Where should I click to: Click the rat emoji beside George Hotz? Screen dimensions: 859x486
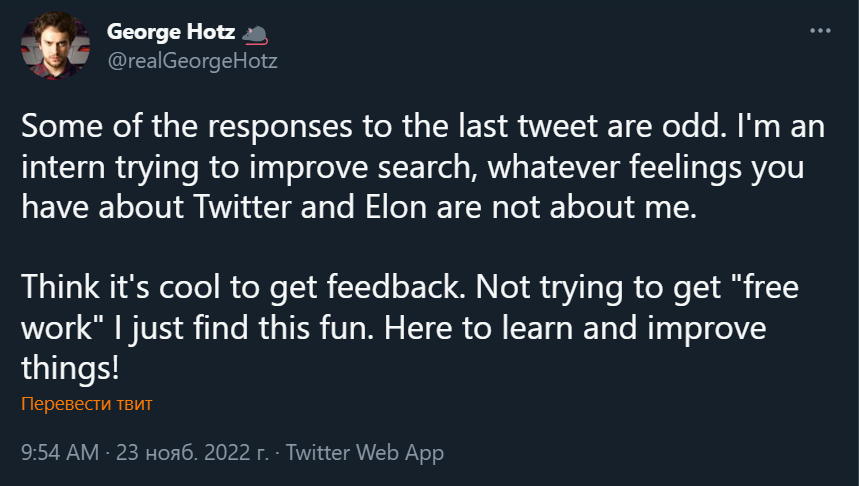pyautogui.click(x=256, y=36)
